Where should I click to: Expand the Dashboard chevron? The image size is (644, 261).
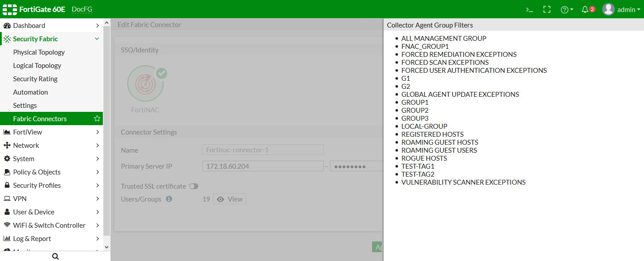(x=98, y=25)
